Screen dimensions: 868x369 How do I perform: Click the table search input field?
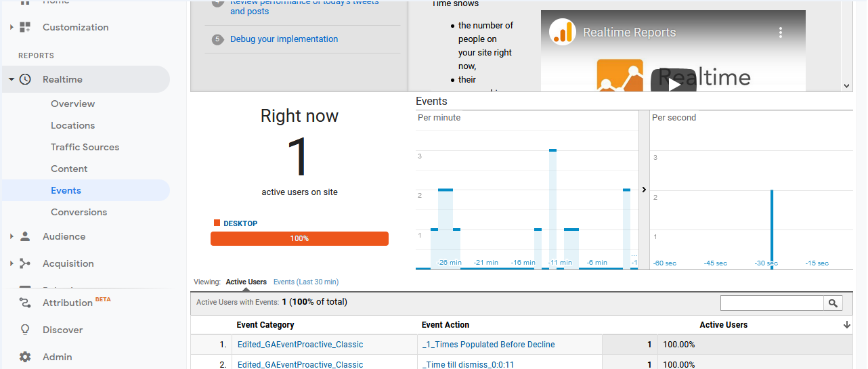772,303
